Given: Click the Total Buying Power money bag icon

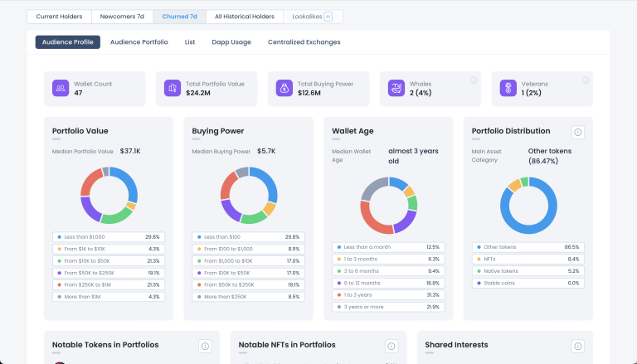Looking at the screenshot, I should click(284, 88).
